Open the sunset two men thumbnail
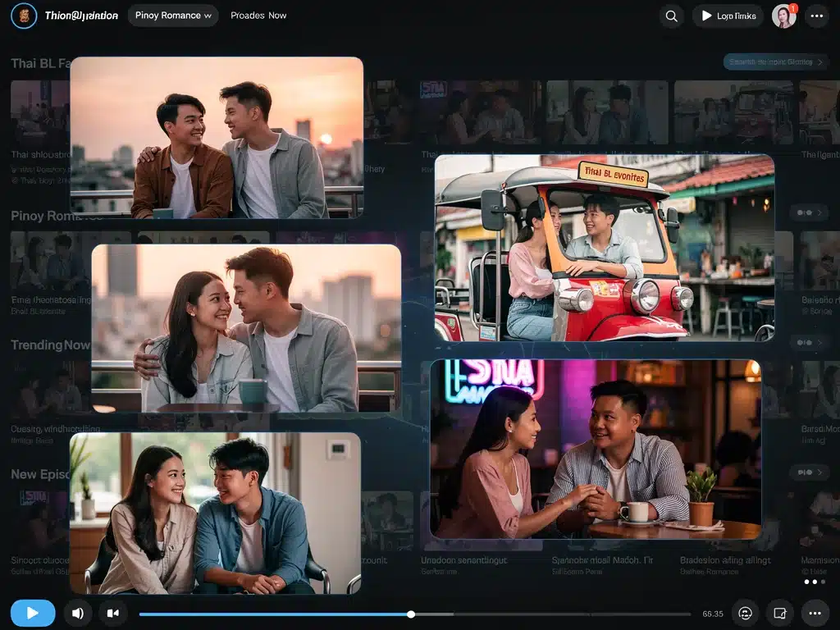 pos(217,137)
